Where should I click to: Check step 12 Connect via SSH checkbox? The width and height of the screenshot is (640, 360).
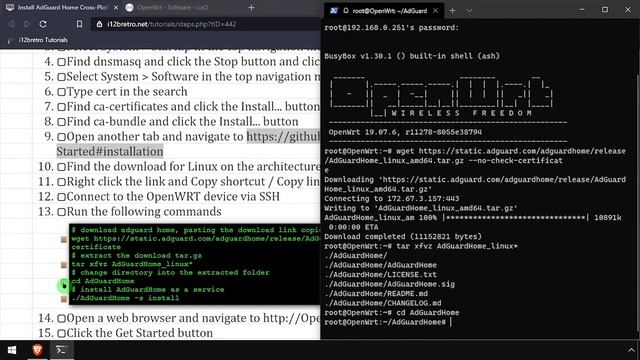tap(61, 197)
